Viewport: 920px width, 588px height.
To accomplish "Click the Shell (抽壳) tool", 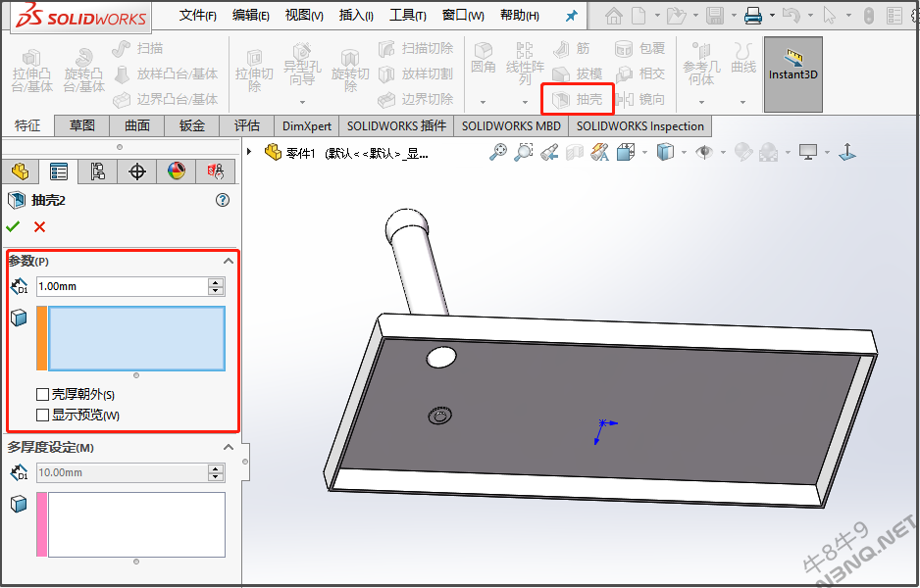I will click(x=578, y=99).
